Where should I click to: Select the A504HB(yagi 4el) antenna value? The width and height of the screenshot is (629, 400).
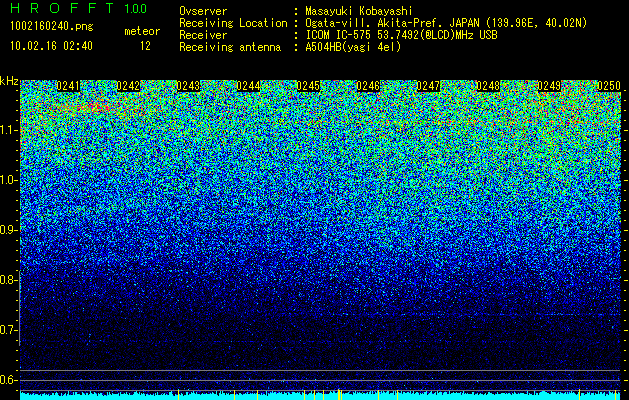click(353, 47)
